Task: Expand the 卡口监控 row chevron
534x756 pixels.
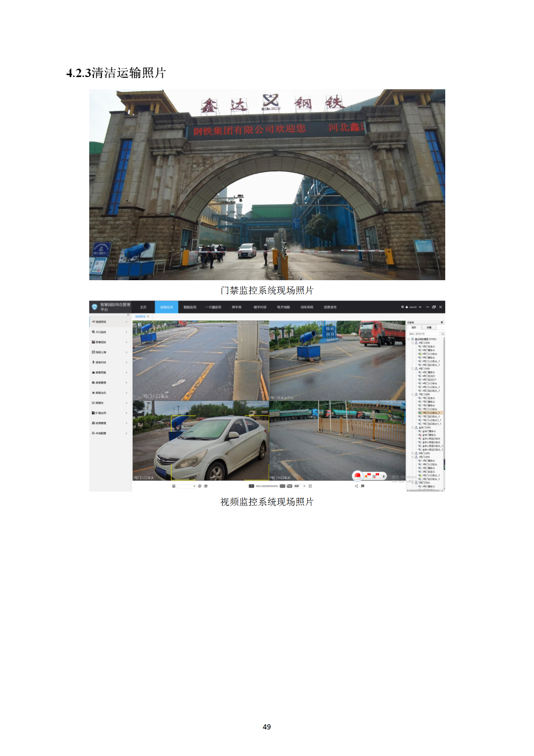Action: (127, 332)
